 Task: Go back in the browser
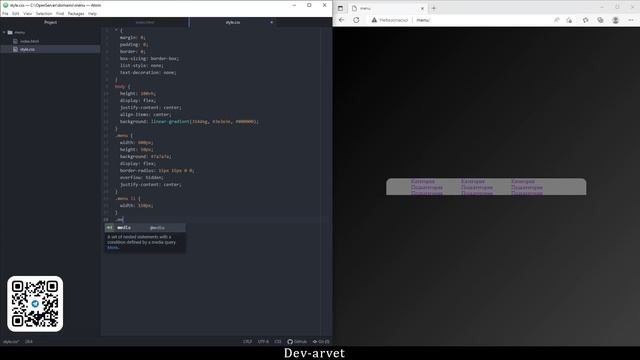click(342, 20)
